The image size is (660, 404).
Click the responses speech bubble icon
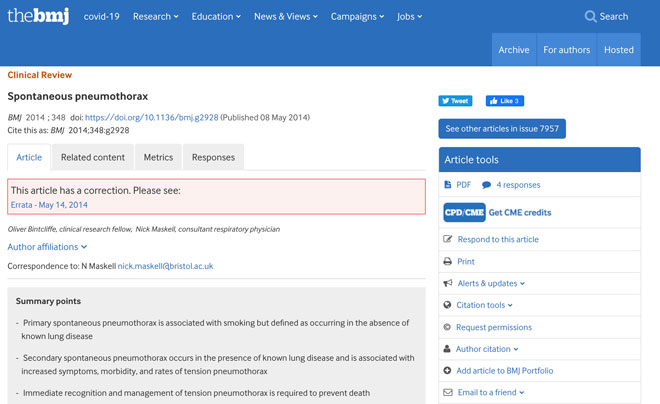pos(486,185)
